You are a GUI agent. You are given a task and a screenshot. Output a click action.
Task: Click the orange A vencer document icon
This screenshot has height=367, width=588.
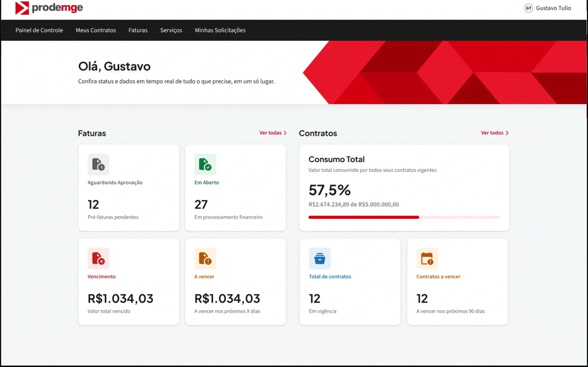[x=205, y=258]
